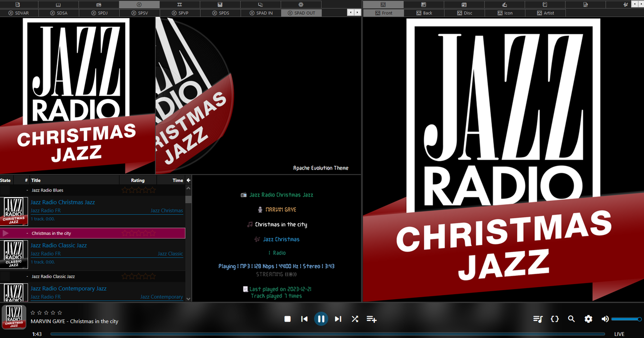Click the now-playing cover thumbnail in bottom bar
644x338 pixels.
click(14, 317)
